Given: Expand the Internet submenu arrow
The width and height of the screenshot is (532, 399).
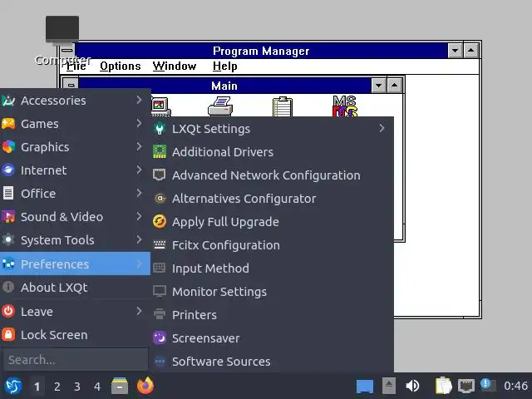Looking at the screenshot, I should tap(139, 170).
